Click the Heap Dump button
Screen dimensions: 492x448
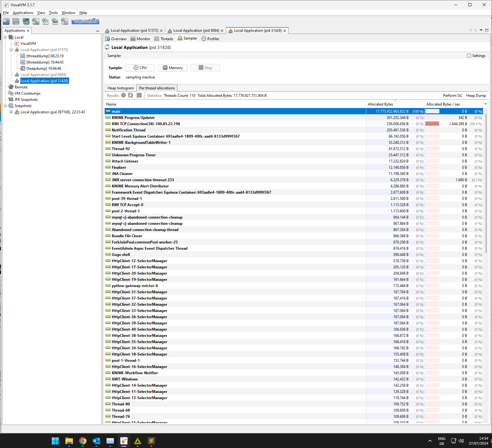point(476,96)
